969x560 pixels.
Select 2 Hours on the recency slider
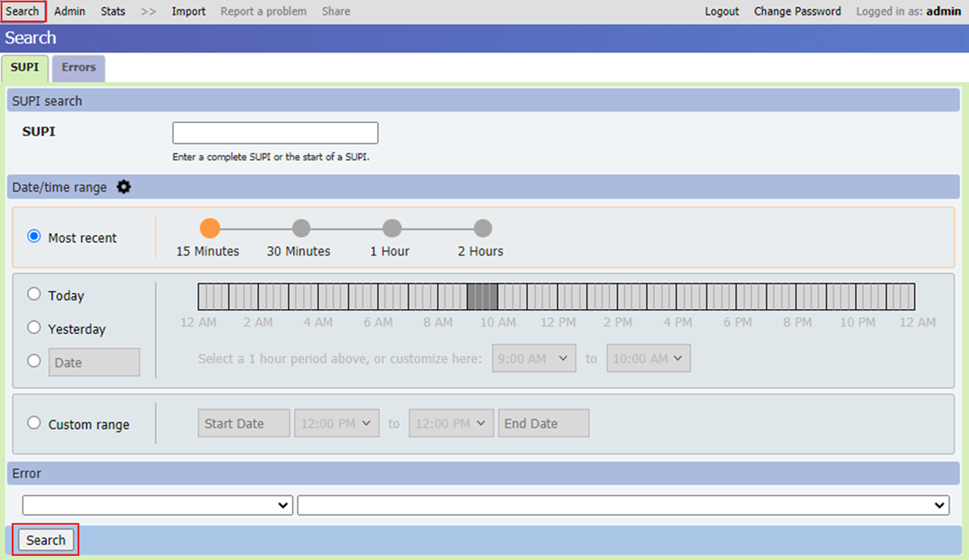point(482,228)
